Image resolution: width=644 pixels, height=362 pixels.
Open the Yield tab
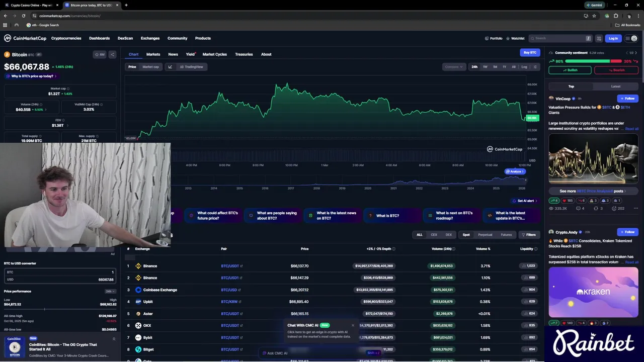[190, 54]
